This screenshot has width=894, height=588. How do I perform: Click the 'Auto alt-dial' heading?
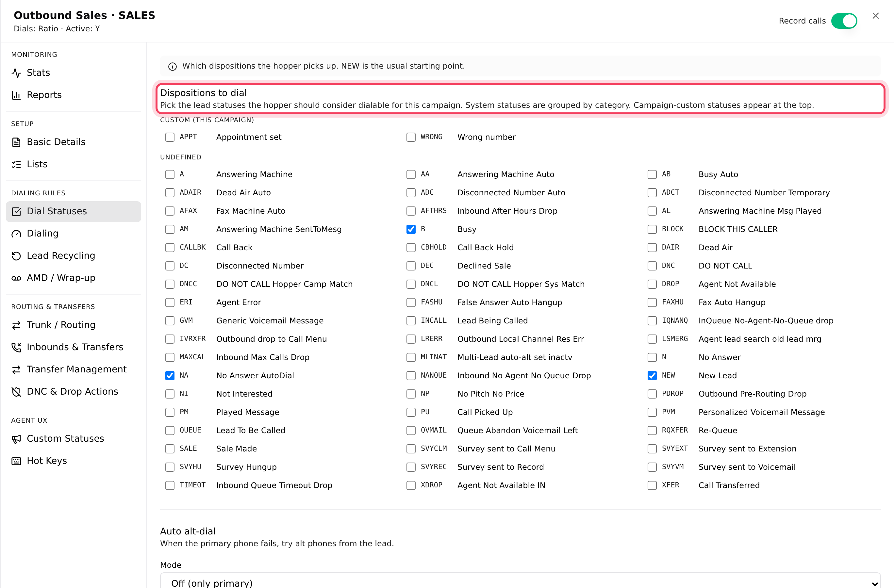tap(188, 531)
